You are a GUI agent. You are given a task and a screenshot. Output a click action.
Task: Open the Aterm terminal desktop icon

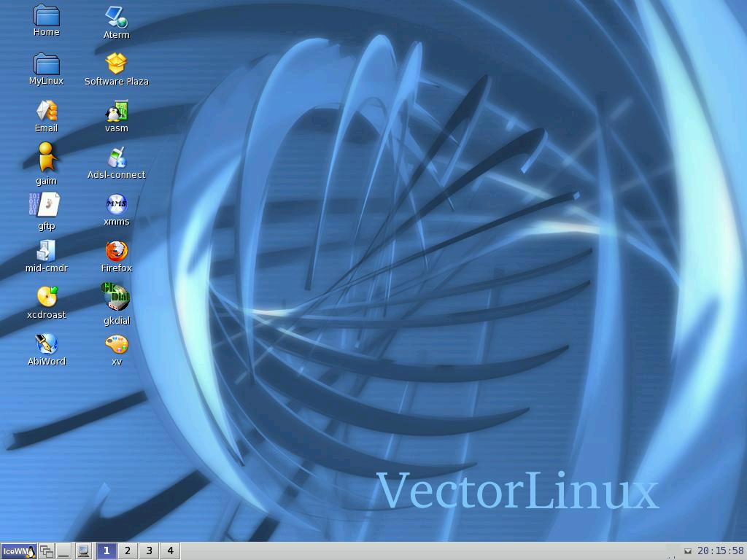pyautogui.click(x=116, y=17)
